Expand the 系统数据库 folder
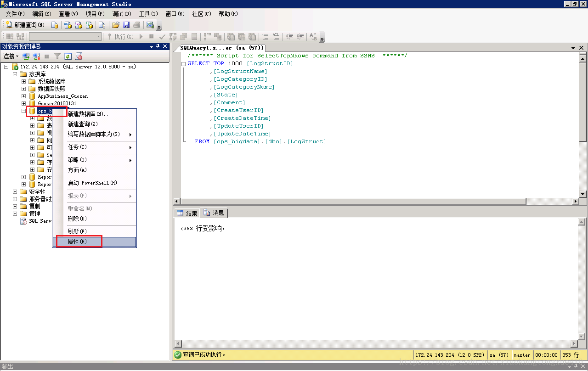Screen dimensions: 588x371 23,81
